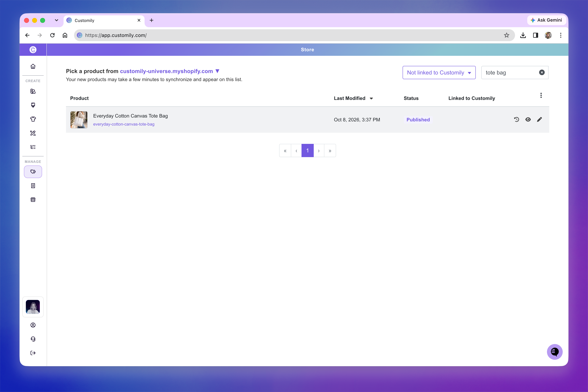
Task: Click the tote bag product thumbnail
Action: tap(79, 120)
